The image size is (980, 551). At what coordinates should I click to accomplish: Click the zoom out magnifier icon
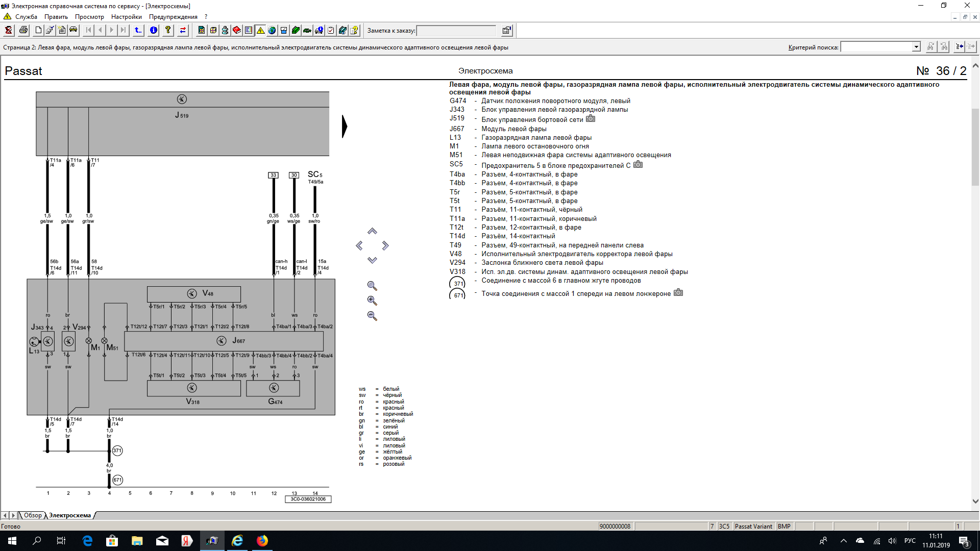(x=372, y=316)
